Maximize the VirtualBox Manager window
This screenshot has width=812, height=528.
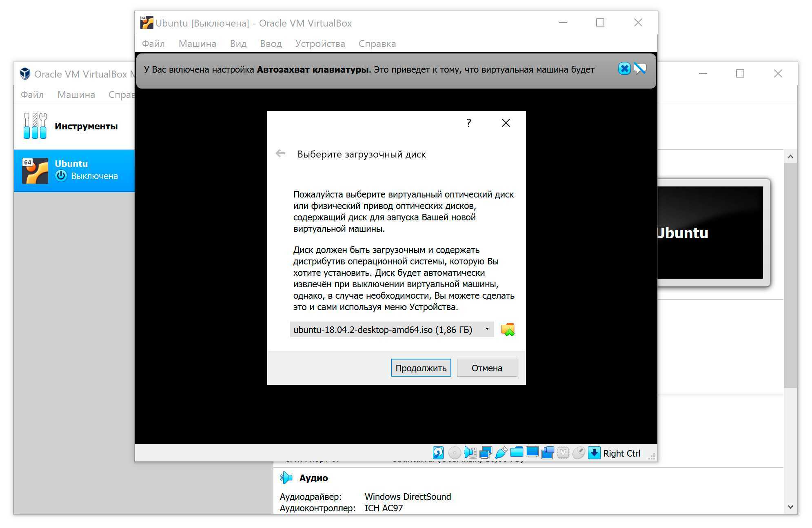tap(740, 73)
